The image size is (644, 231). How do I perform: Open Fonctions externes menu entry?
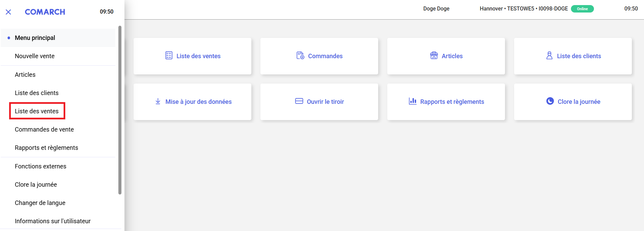pyautogui.click(x=41, y=166)
